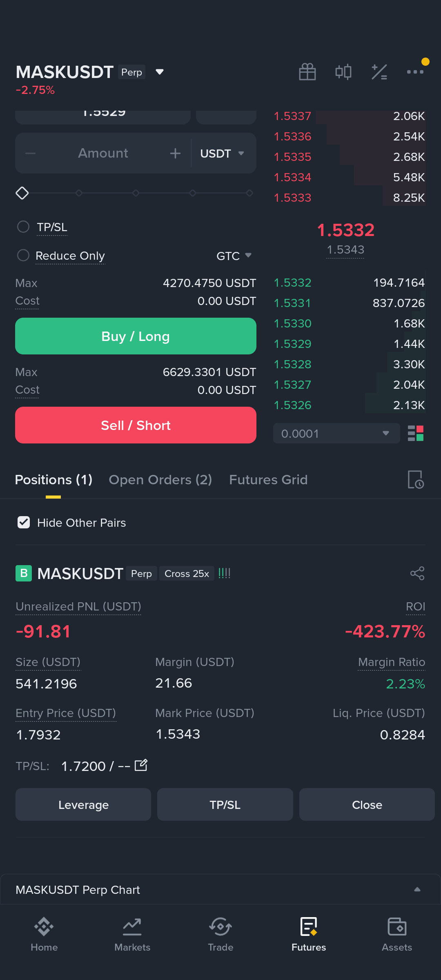Screen dimensions: 441x980
Task: Expand the MASKUSDT Perp Chart panel
Action: point(220,889)
